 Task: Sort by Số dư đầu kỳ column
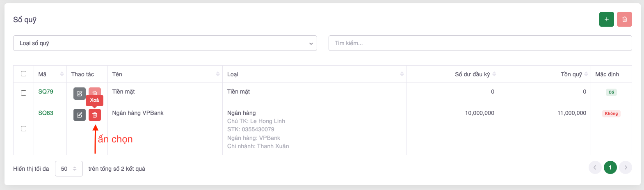tap(494, 74)
